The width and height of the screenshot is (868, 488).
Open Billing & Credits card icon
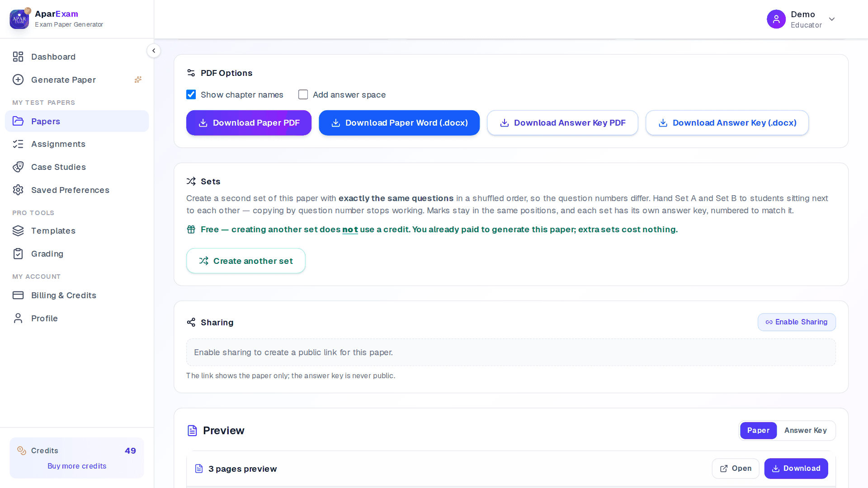(x=18, y=295)
